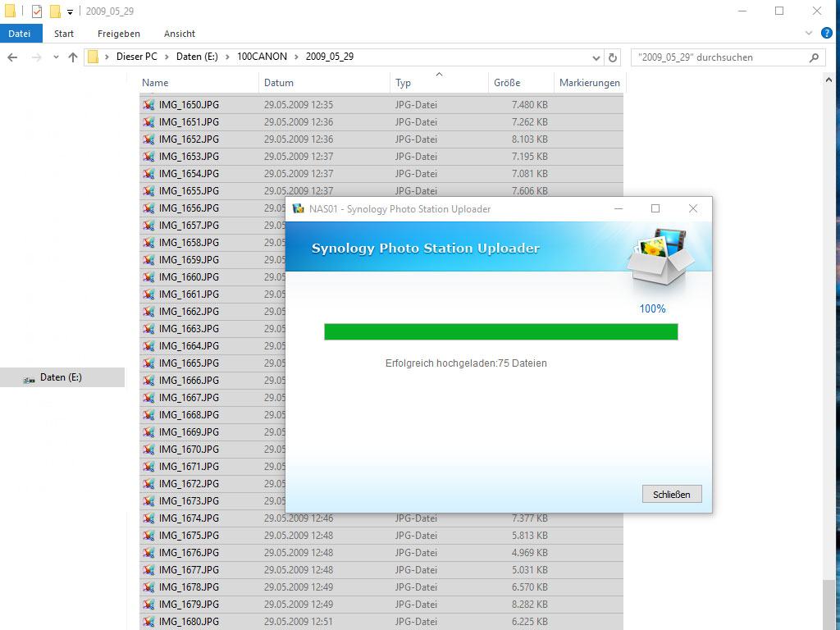Select file icon of IMG_1652.JPG
Image resolution: width=840 pixels, height=630 pixels.
148,139
